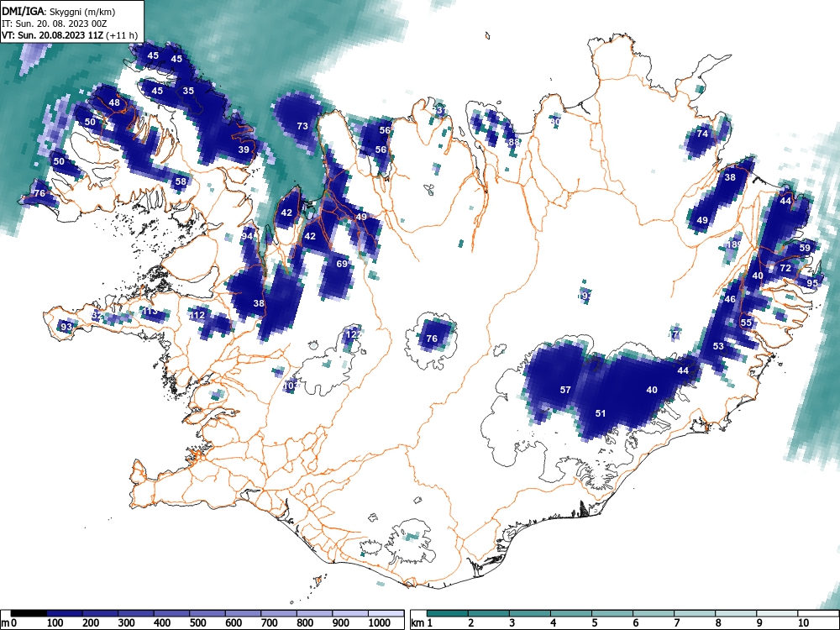840x630 pixels.
Task: Click the map value 103
Action: [290, 386]
